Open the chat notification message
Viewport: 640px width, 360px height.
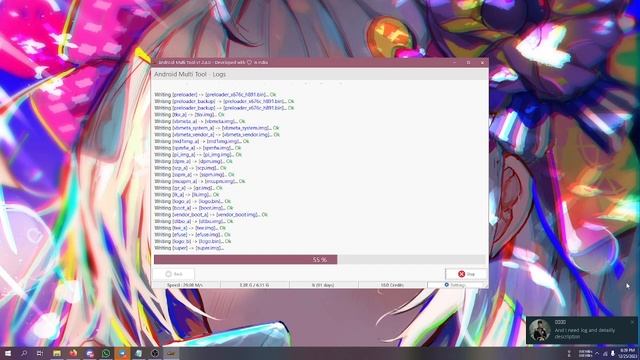(x=585, y=333)
